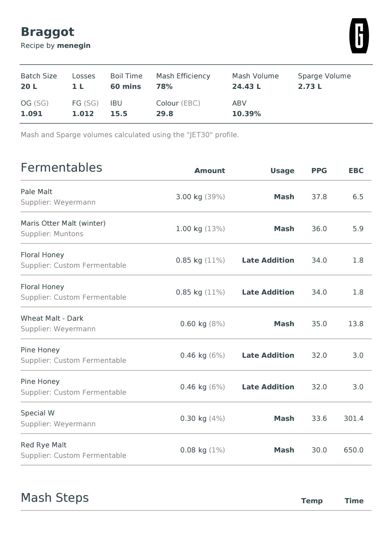Select the ABV value 10.39%
This screenshot has height=554, width=392.
246,114
